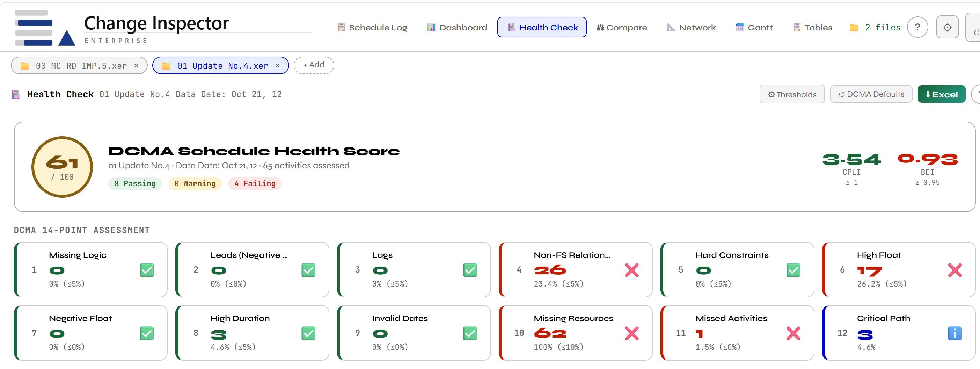Click the 0 Warning badge
The width and height of the screenshot is (980, 369).
click(195, 184)
